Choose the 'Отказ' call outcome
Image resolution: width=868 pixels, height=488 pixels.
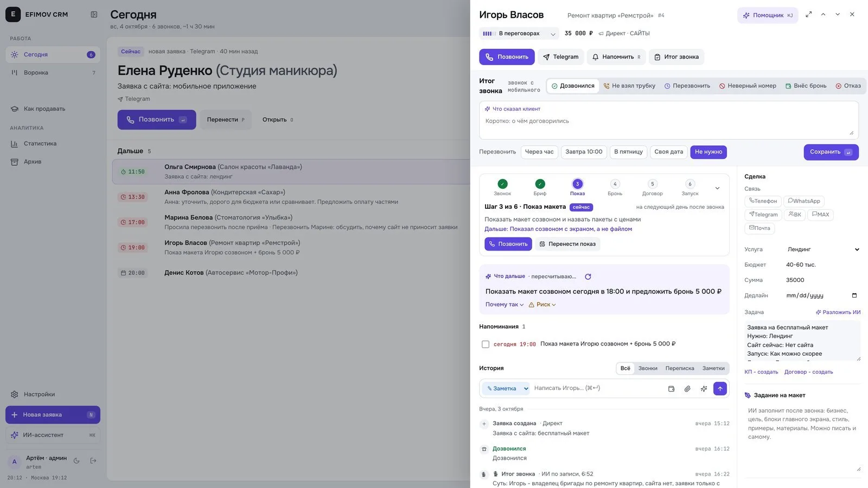848,86
